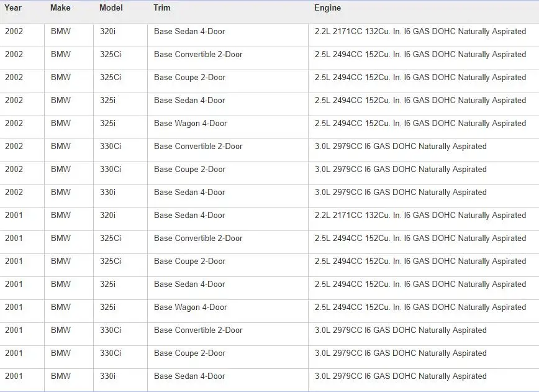Click 3.0L 2979CC engine of 2001 330i row
Image resolution: width=539 pixels, height=392 pixels.
[401, 377]
